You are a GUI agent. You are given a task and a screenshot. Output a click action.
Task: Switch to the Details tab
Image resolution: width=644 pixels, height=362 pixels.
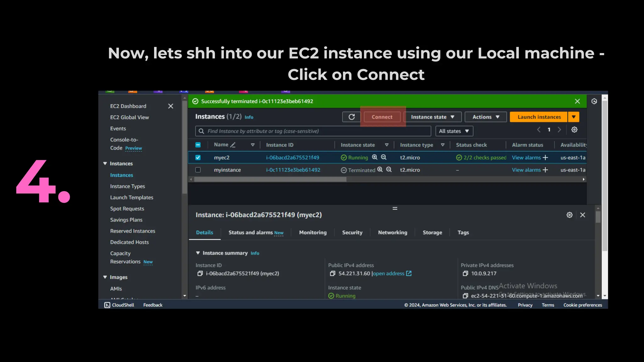pos(204,233)
